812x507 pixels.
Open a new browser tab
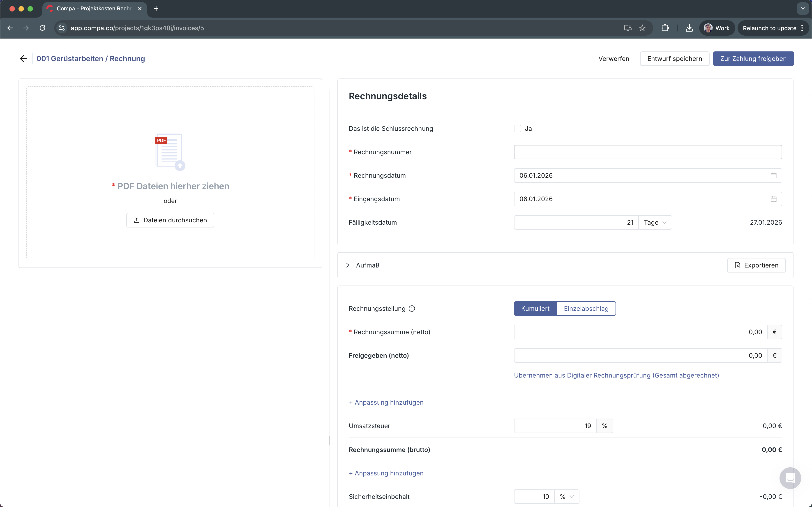(x=156, y=9)
